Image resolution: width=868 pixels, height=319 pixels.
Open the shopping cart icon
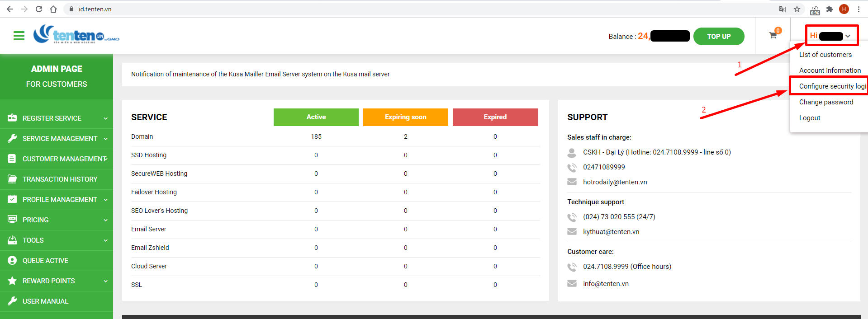click(773, 35)
